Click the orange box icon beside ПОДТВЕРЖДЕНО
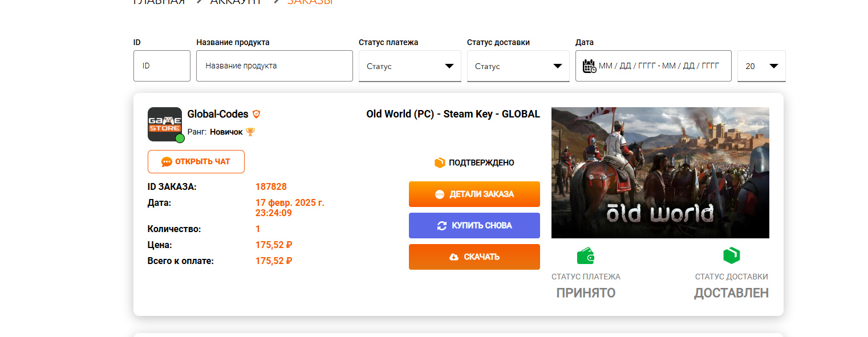This screenshot has height=337, width=868. [440, 163]
